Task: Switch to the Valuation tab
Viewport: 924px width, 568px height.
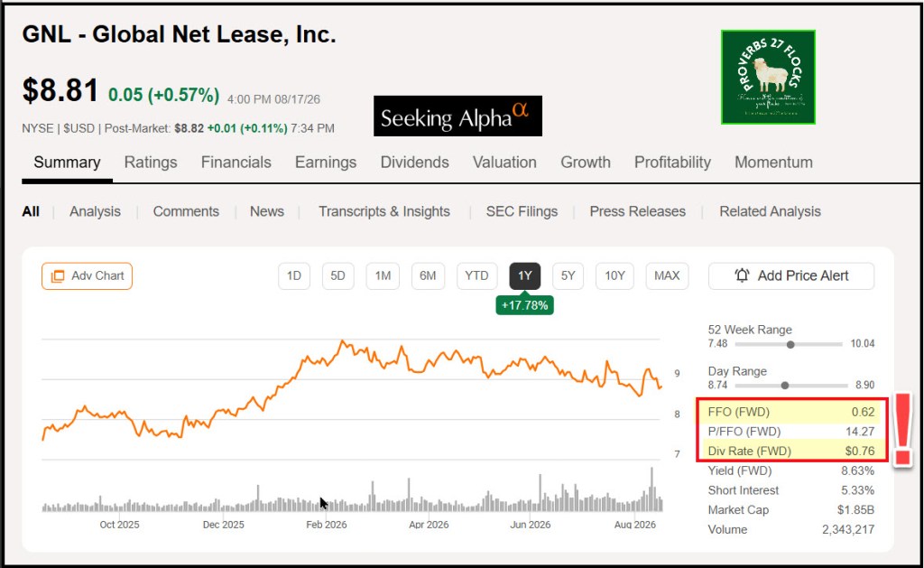Action: click(x=504, y=163)
